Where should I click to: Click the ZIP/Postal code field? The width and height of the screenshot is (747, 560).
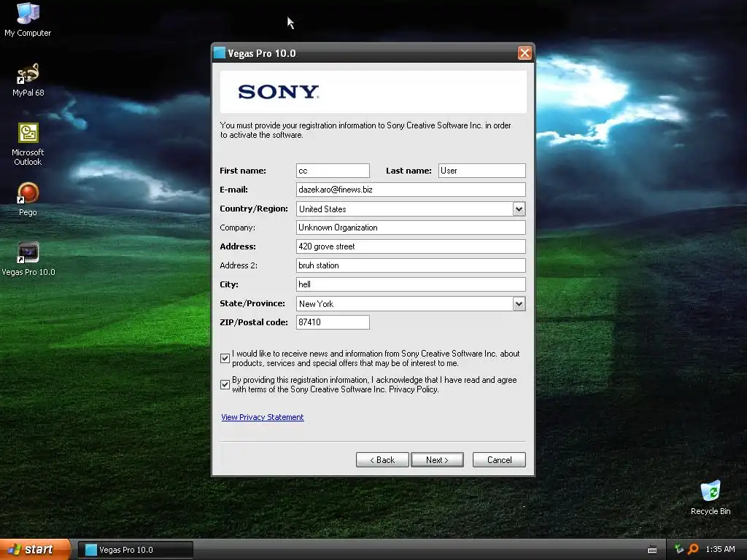point(333,322)
